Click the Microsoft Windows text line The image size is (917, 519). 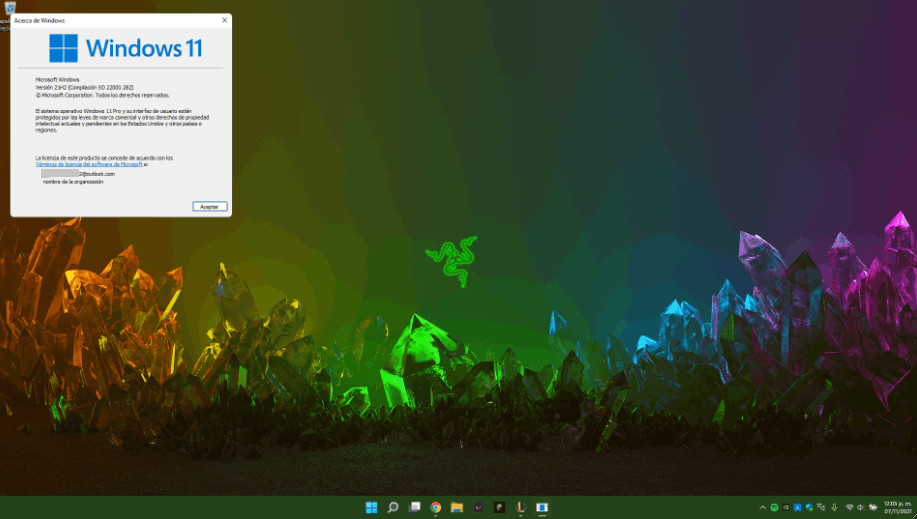click(57, 80)
